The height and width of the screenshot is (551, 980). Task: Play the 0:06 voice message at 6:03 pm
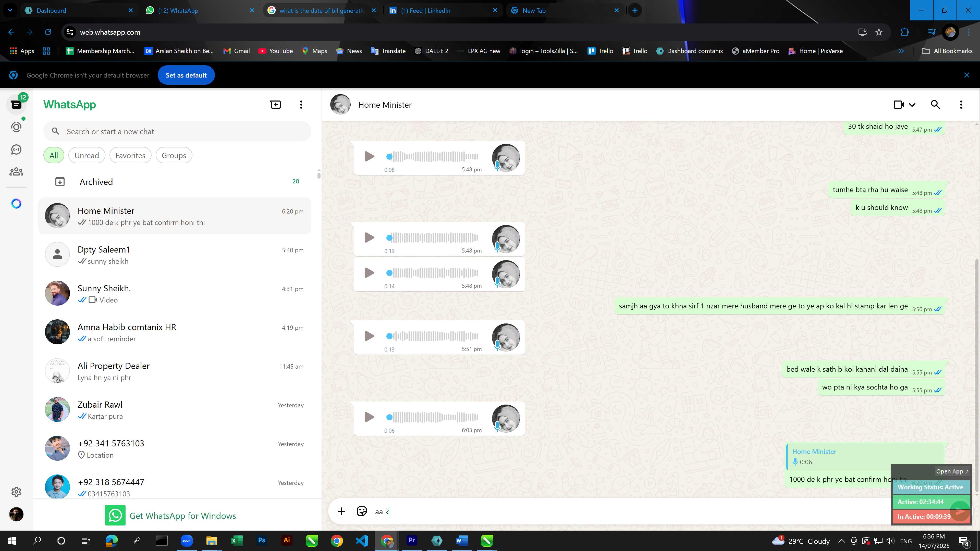(369, 417)
